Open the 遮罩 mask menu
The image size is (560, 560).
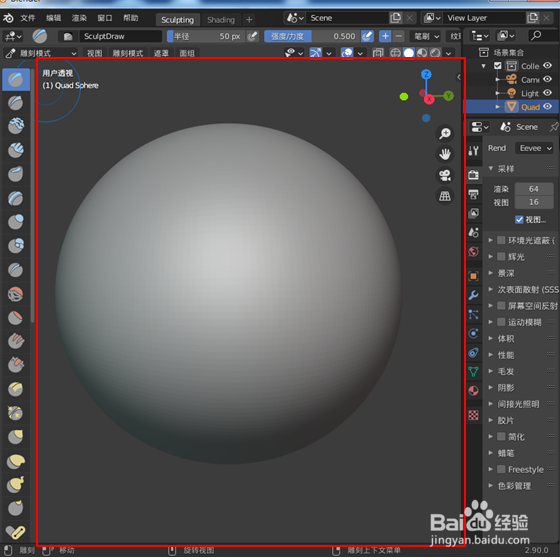tap(161, 54)
